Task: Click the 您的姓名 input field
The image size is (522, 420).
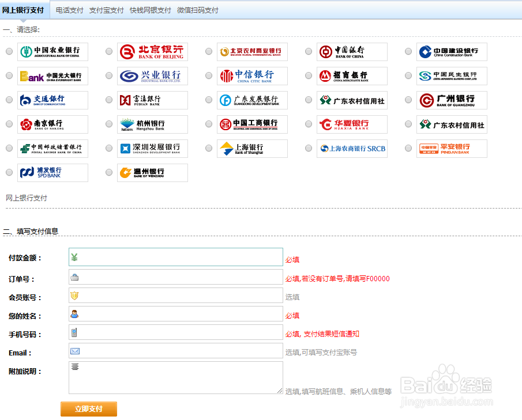Action: 176,314
